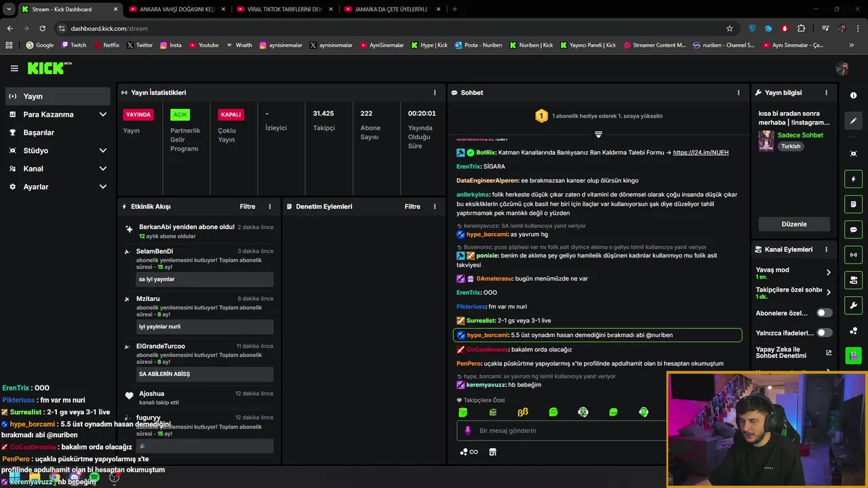Open Twitch bookmark in bookmarks bar
868x488 pixels.
coord(74,45)
